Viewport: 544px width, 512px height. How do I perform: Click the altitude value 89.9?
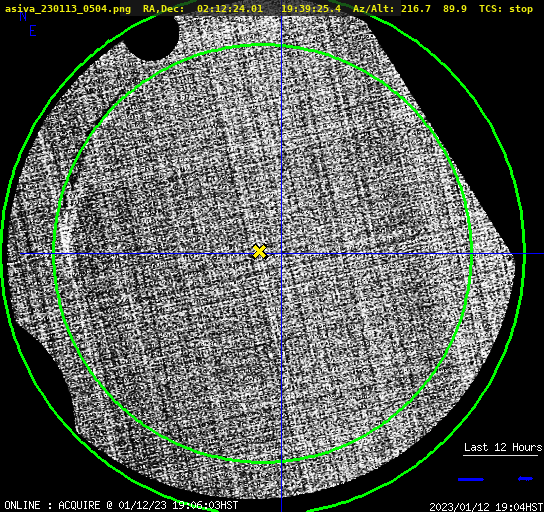454,8
